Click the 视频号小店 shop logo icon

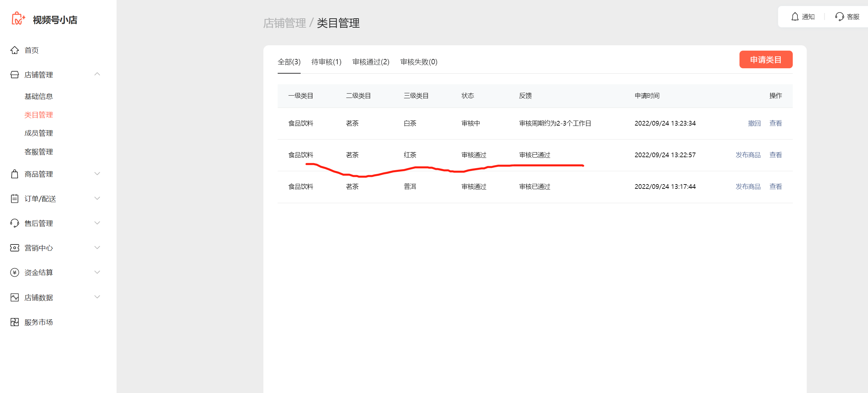pos(18,19)
